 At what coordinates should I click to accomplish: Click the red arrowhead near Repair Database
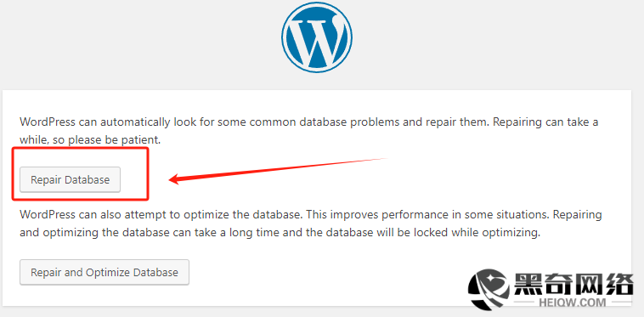[x=178, y=179]
